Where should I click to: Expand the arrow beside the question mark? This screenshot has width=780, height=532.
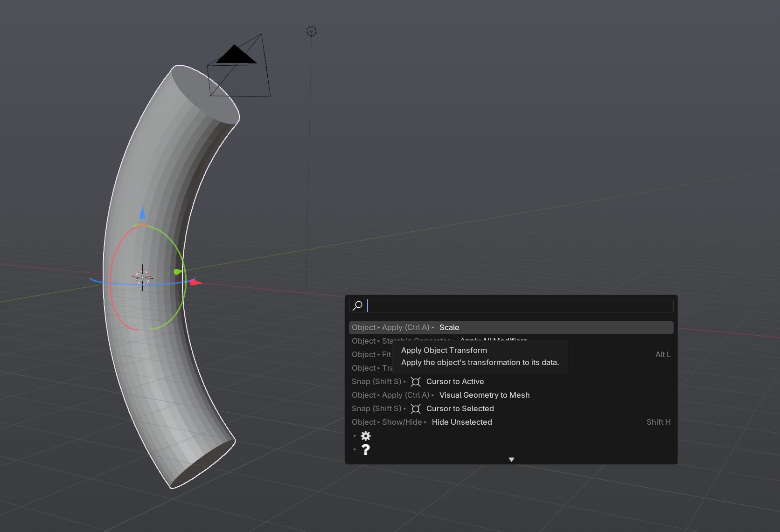tap(355, 449)
